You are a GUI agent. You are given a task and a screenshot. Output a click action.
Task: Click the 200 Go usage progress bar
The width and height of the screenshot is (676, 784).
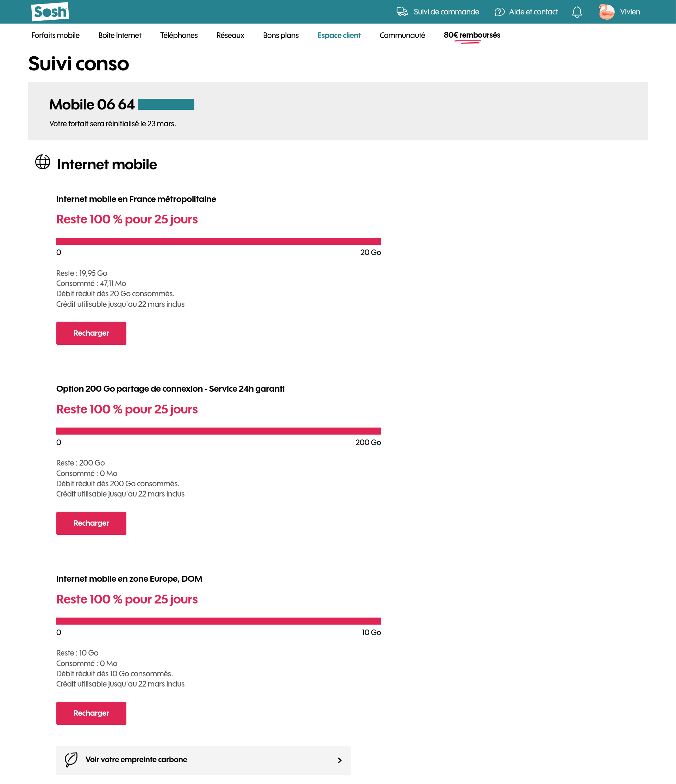tap(219, 431)
